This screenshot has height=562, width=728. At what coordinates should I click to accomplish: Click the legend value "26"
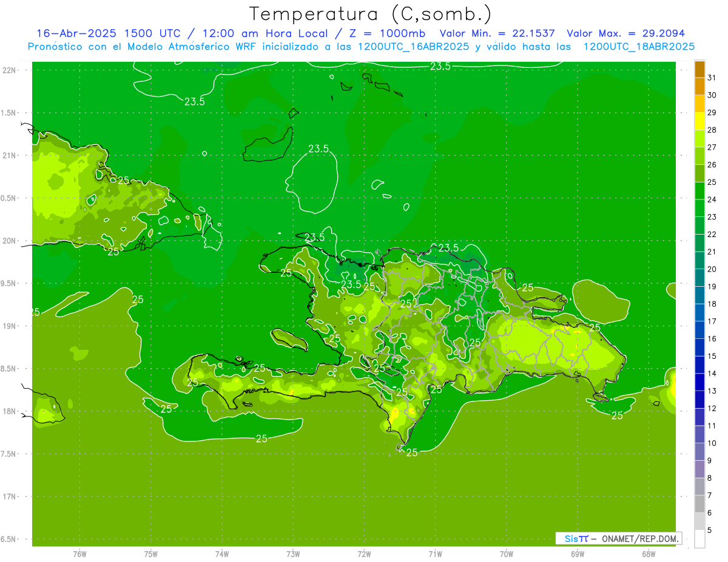[712, 165]
